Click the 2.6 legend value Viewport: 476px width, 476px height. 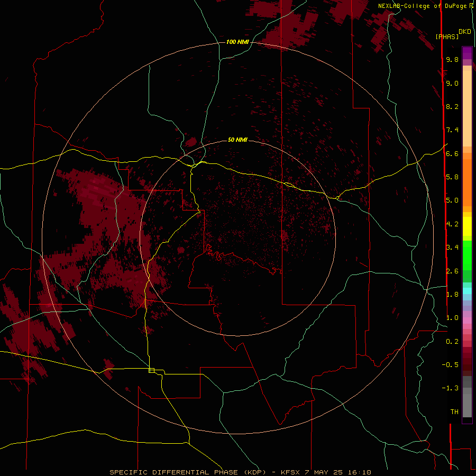452,271
